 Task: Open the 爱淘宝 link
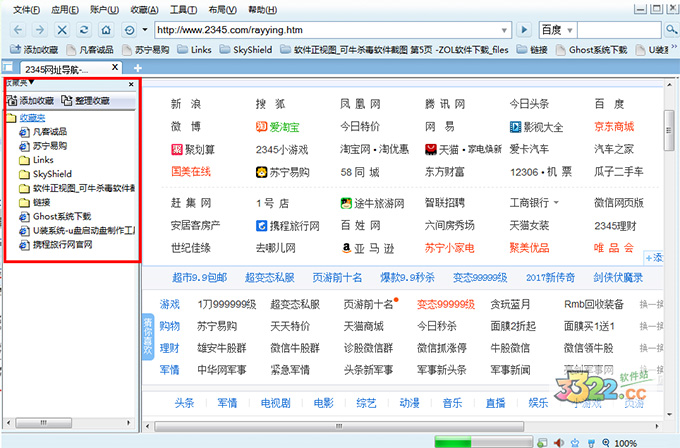278,127
